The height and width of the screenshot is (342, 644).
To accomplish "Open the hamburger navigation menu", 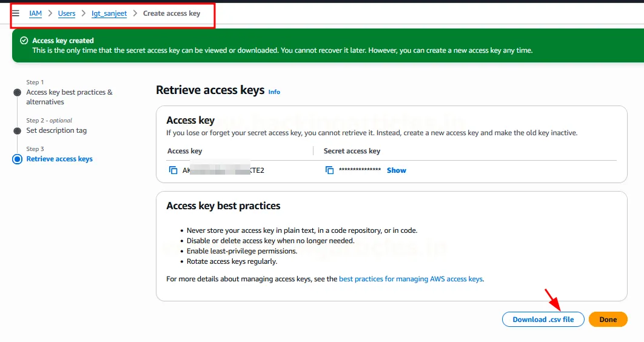I will pos(16,13).
